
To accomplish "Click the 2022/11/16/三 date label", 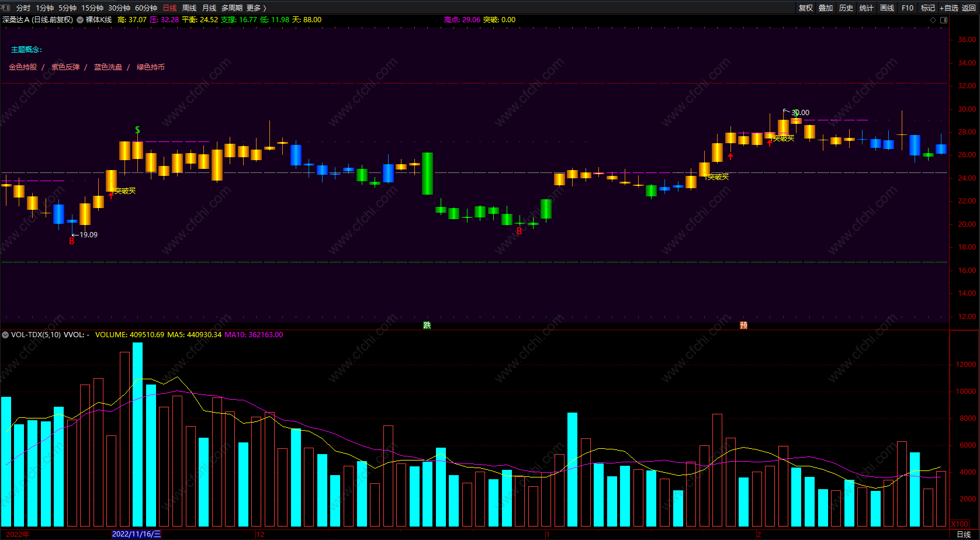I will pos(136,534).
